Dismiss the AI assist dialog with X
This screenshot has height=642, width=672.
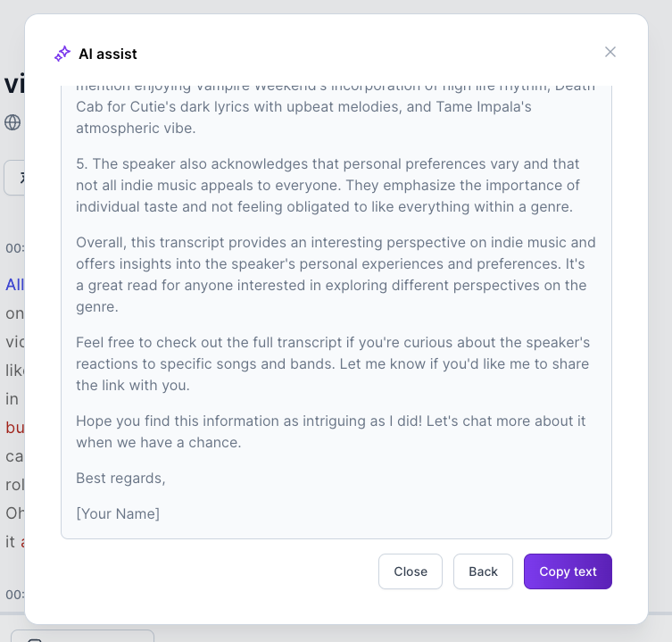point(610,52)
